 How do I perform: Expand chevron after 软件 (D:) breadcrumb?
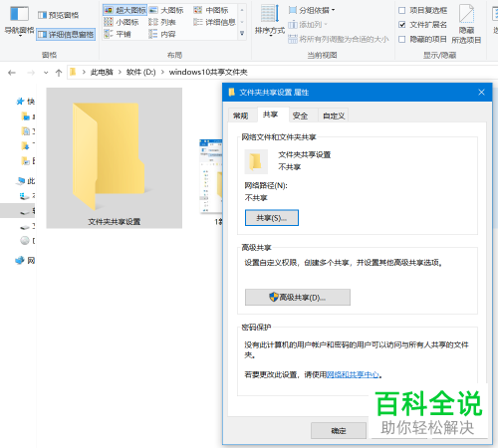(162, 72)
